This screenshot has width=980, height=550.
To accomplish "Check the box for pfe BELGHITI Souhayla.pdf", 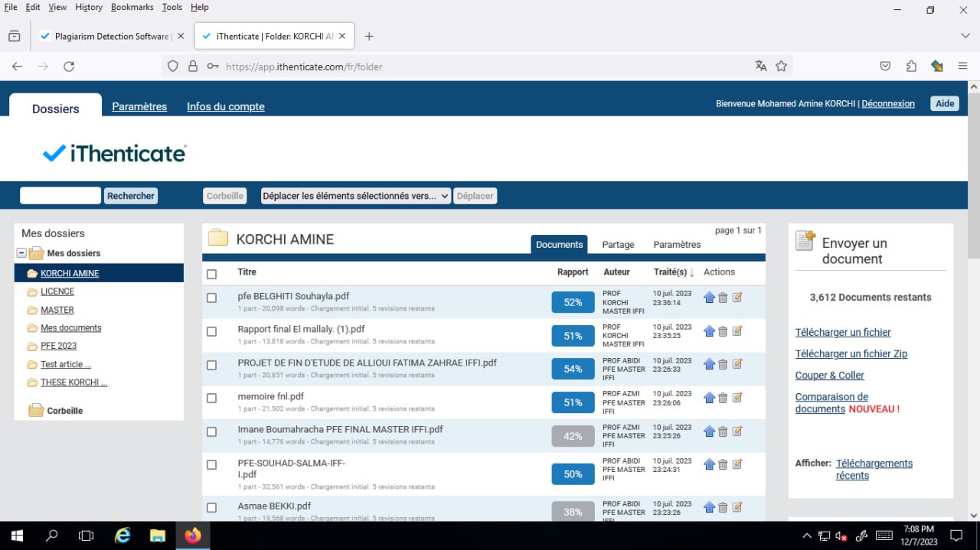I will 212,298.
